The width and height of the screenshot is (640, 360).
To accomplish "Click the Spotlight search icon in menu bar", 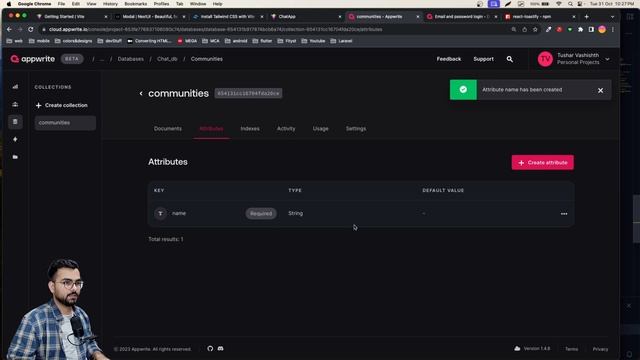I will tap(570, 4).
